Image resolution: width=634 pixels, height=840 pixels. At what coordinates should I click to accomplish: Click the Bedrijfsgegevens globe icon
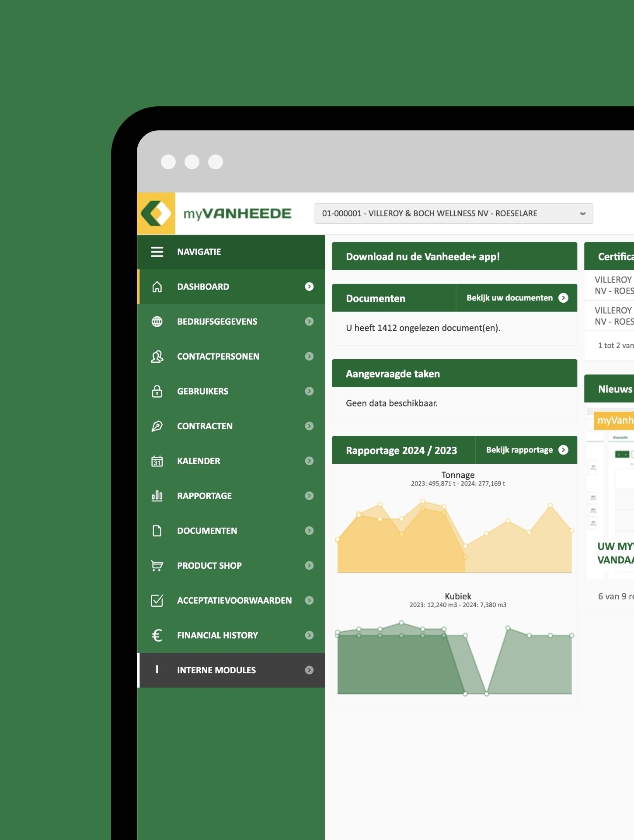tap(157, 322)
